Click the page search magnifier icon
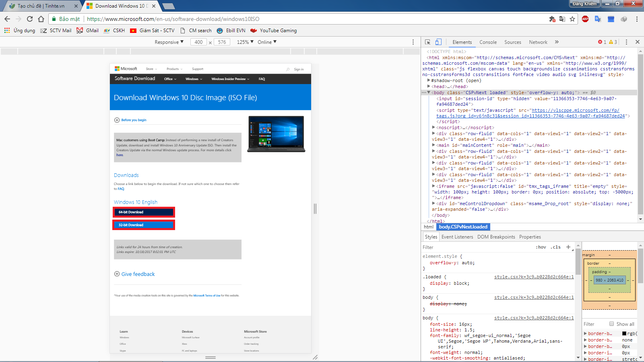 pos(288,69)
